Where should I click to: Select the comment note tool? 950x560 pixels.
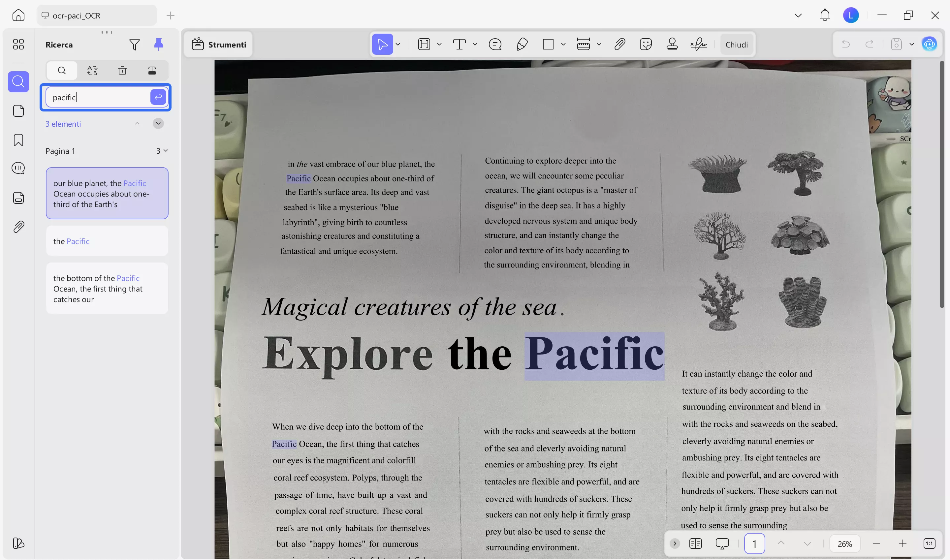[495, 45]
